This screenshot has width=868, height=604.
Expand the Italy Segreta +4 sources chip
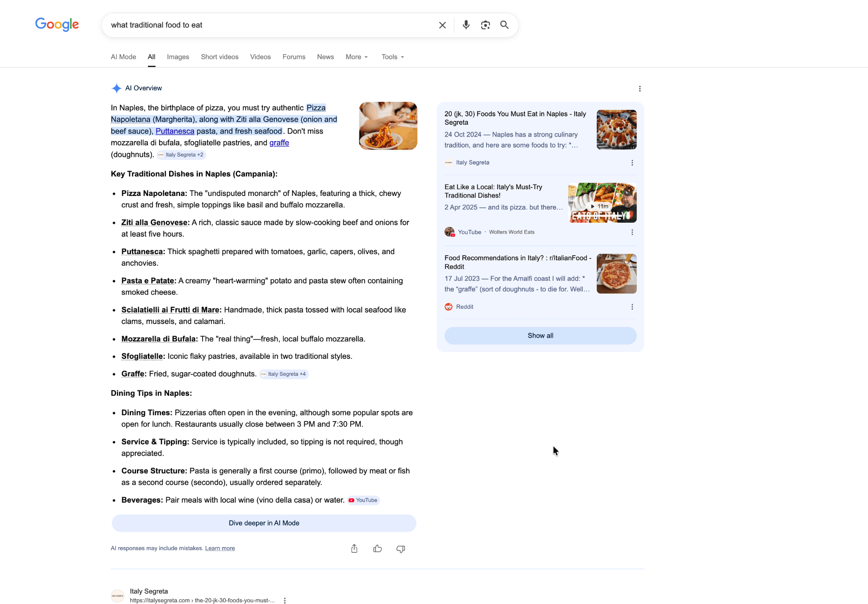[284, 374]
